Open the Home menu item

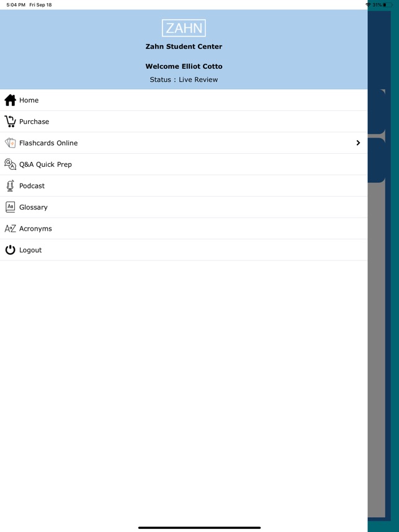[x=184, y=100]
